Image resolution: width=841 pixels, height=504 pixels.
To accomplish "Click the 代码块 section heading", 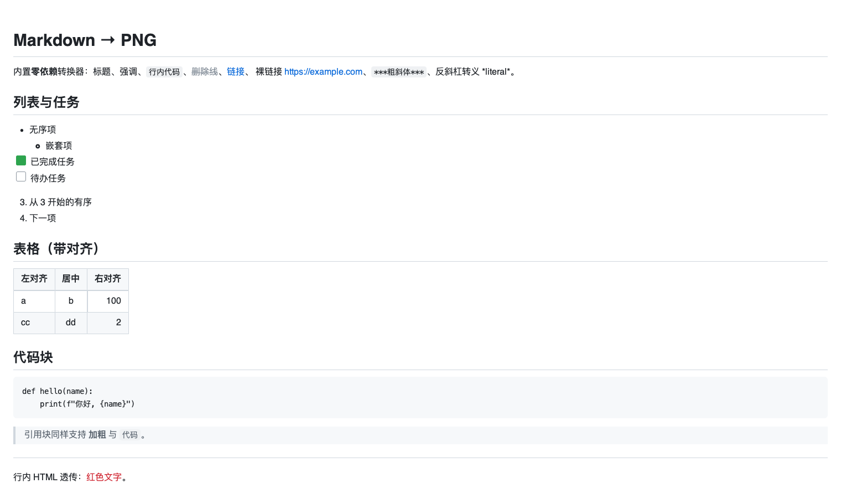I will 33,357.
